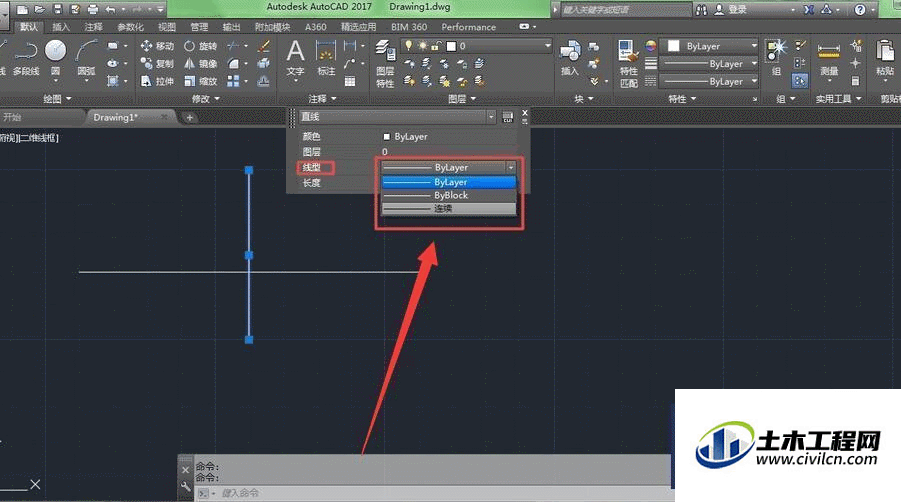Expand the 块 panel
The height and width of the screenshot is (502, 901).
click(x=584, y=99)
